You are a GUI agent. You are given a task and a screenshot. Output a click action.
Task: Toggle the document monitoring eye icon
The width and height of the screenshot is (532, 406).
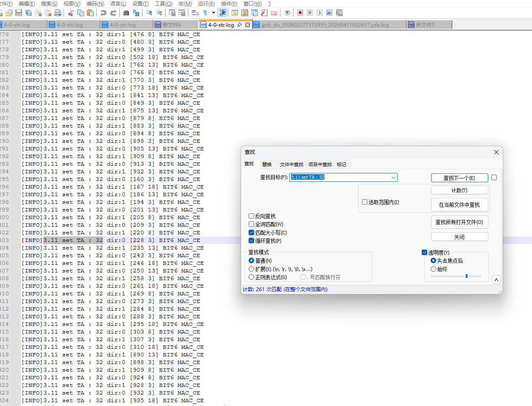click(287, 13)
